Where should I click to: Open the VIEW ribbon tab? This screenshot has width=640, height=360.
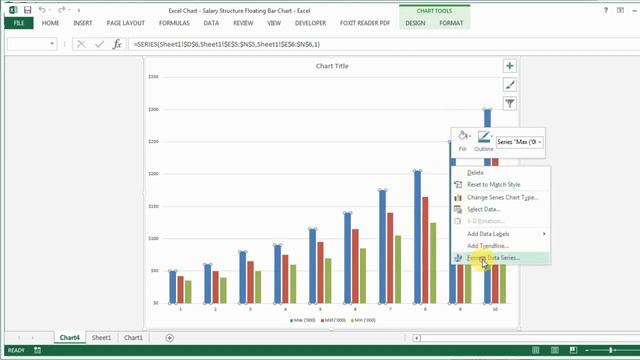coord(274,23)
